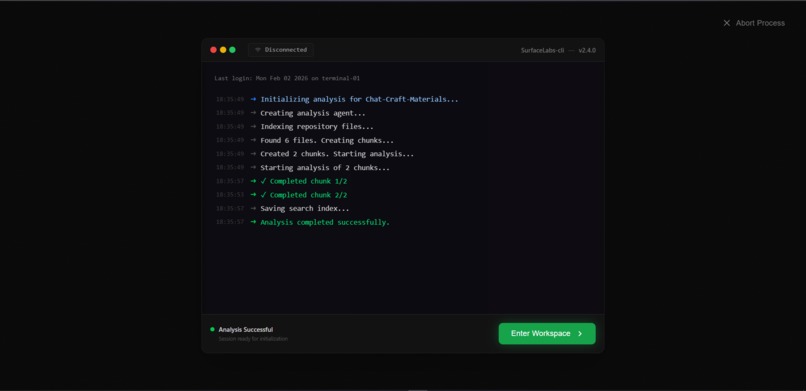This screenshot has height=391, width=806.
Task: Click the timestamp beside Saving search index
Action: tap(230, 209)
